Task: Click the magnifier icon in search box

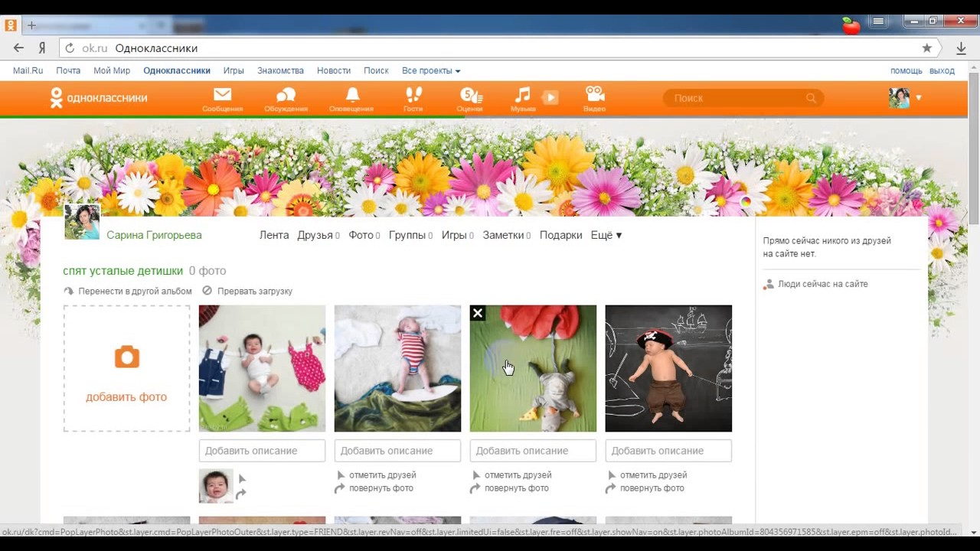Action: tap(811, 98)
